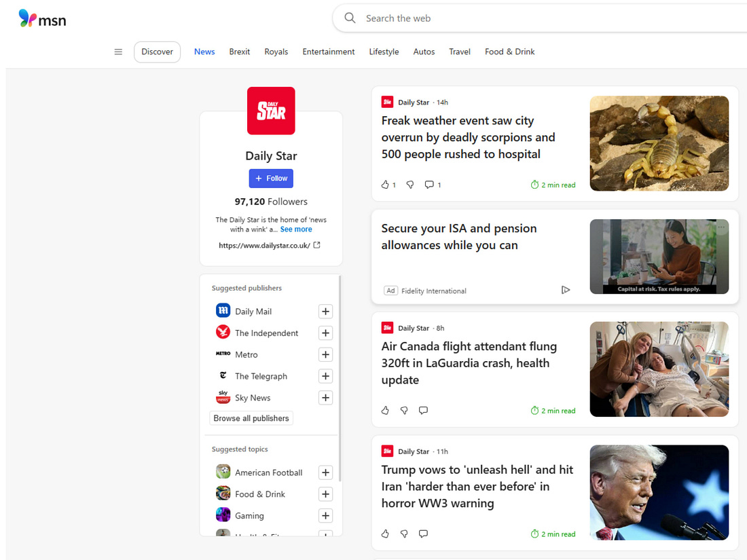Viewport: 747px width, 560px height.
Task: Open the dailystar.co.uk website link
Action: 264,245
